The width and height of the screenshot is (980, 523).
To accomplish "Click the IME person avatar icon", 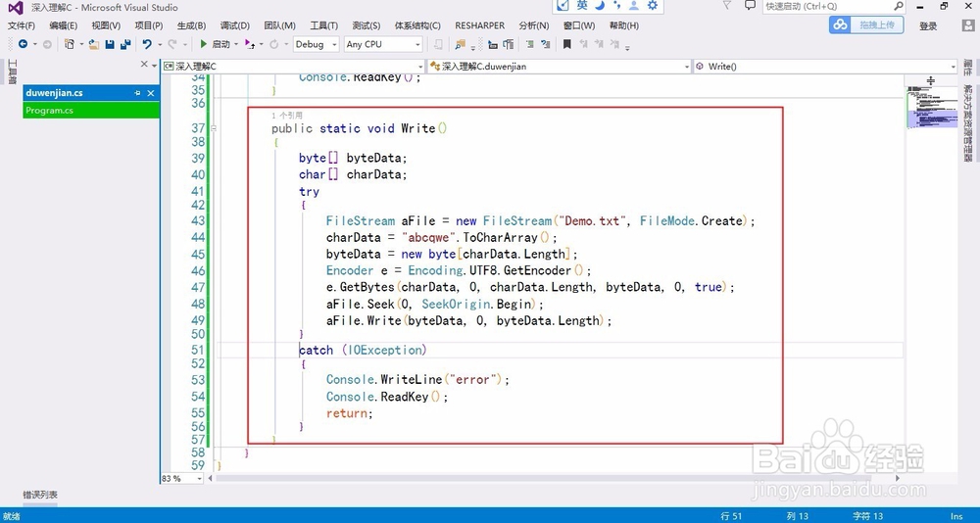I will (x=634, y=6).
